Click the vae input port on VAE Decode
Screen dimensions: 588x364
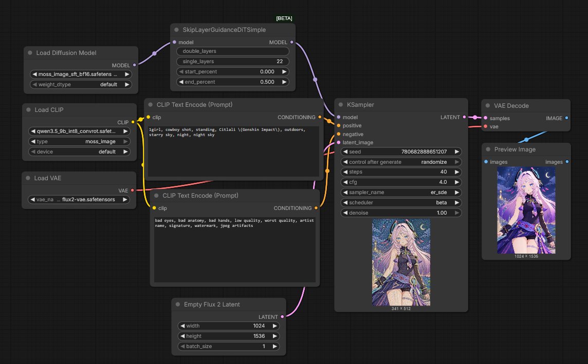[x=486, y=127]
